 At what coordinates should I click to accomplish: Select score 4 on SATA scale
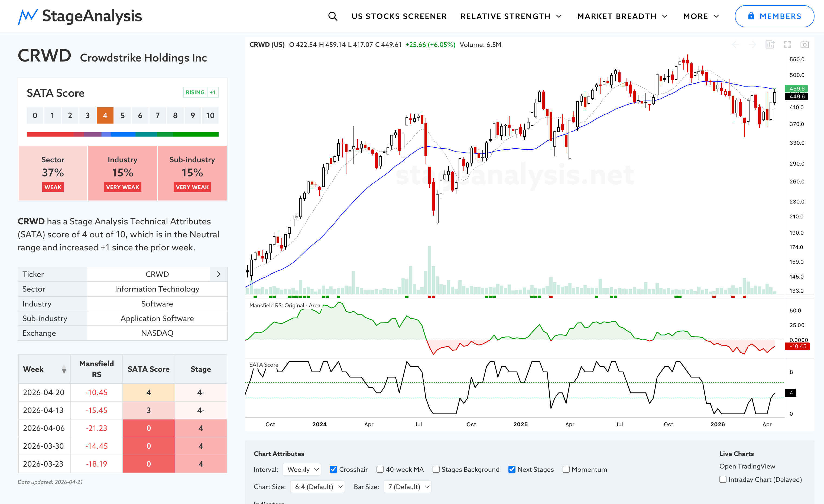[x=105, y=115]
